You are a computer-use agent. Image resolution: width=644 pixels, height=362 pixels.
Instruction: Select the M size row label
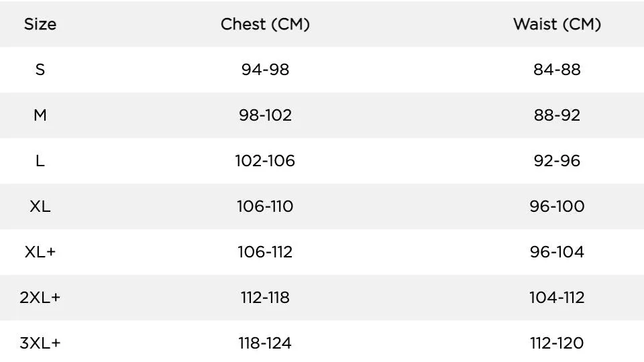pos(40,115)
